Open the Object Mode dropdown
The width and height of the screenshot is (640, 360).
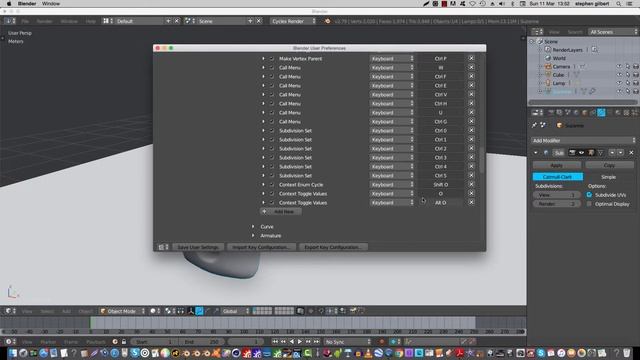pyautogui.click(x=122, y=311)
